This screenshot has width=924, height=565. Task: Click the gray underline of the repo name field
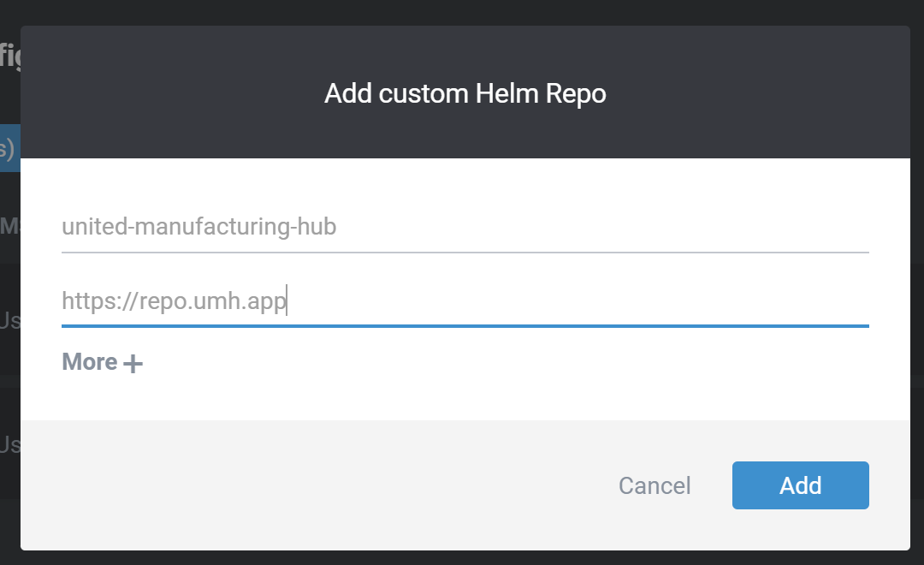(x=465, y=253)
